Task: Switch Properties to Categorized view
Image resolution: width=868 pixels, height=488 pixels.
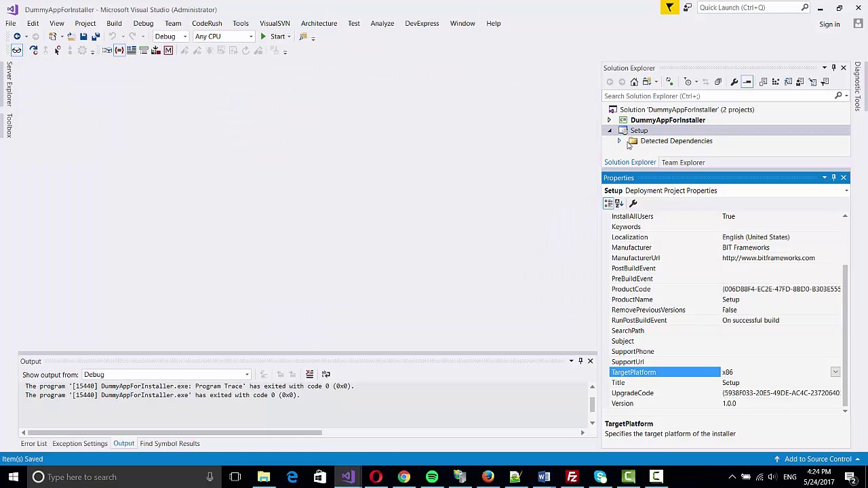Action: coord(608,203)
